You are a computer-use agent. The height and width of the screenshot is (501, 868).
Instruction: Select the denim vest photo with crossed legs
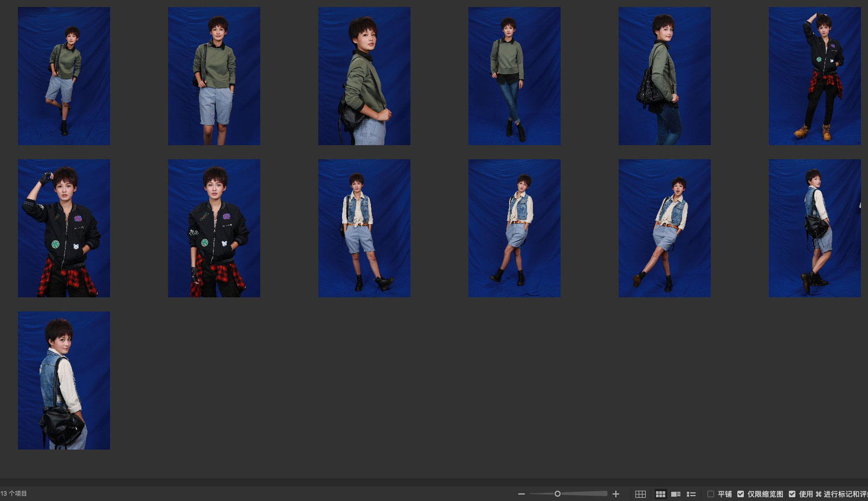coord(515,228)
